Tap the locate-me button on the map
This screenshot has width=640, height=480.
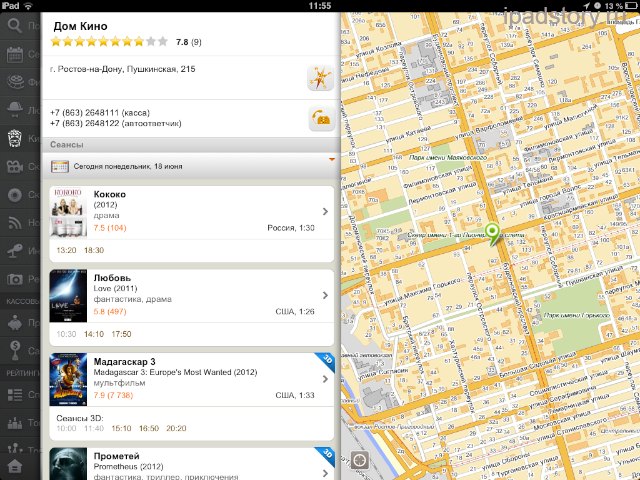point(360,460)
